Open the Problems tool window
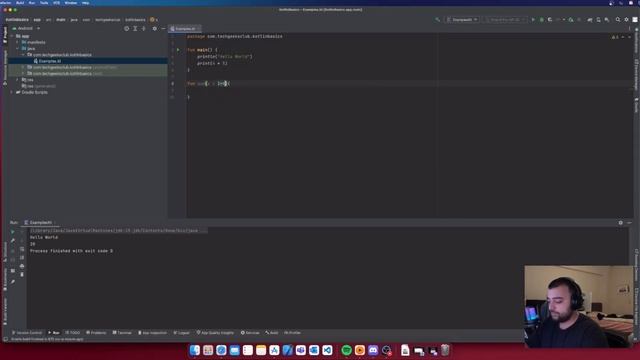The width and height of the screenshot is (640, 360). click(96, 333)
